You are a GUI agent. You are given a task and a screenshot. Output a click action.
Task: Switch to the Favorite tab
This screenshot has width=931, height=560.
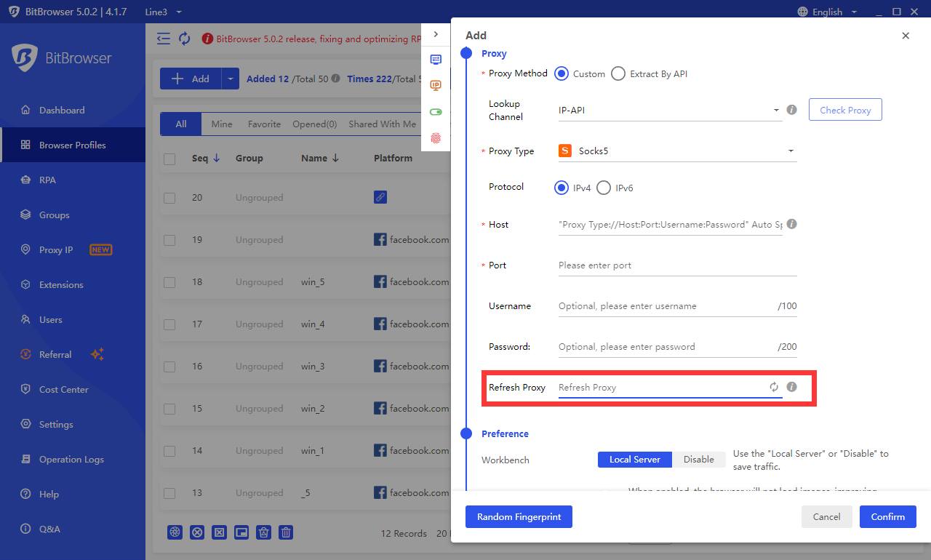[264, 124]
